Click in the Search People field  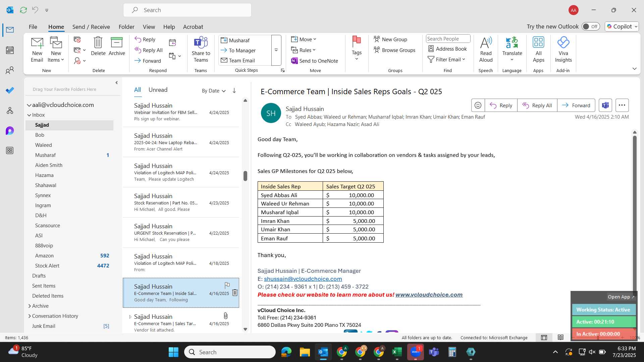coord(448,39)
